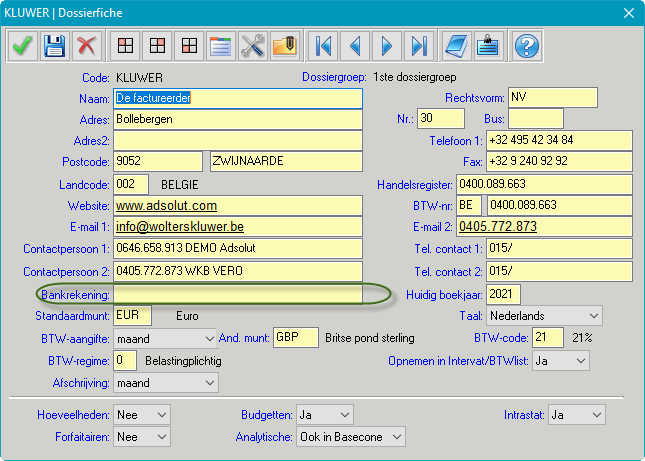Expand the Afschrijving dropdown
Screen dimensions: 645x461
coord(208,382)
